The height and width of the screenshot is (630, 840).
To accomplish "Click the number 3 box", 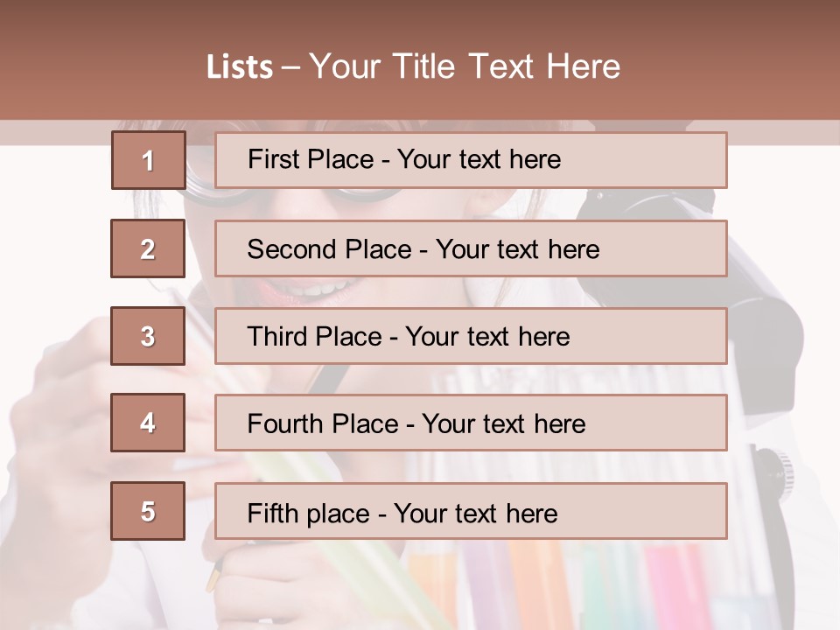I will point(148,336).
